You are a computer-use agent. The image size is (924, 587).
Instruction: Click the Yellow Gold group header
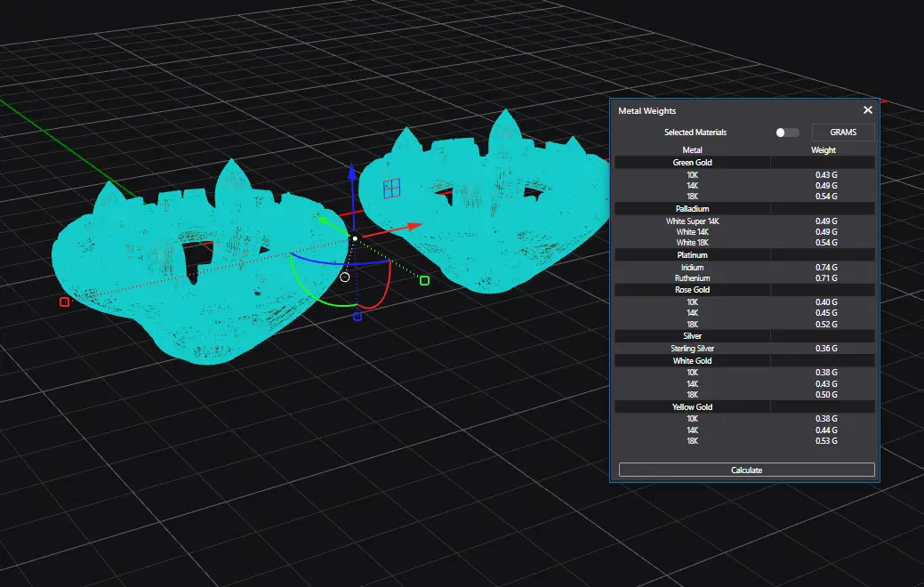click(x=692, y=407)
